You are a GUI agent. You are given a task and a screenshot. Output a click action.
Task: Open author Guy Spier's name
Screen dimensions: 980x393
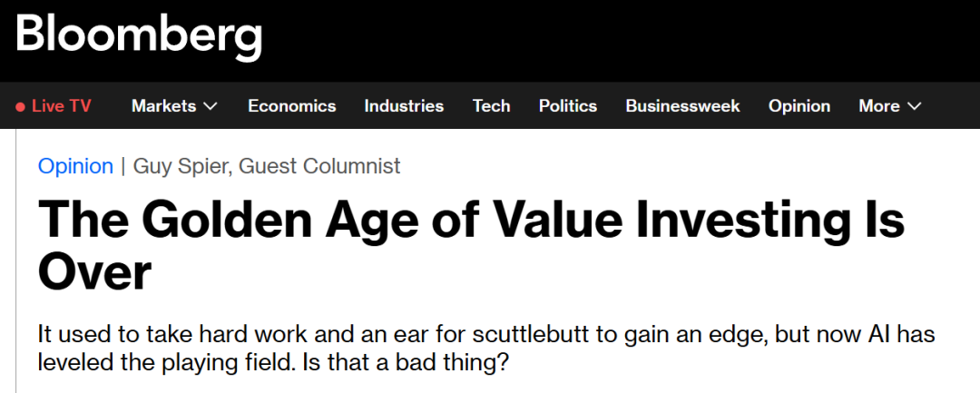pyautogui.click(x=181, y=166)
